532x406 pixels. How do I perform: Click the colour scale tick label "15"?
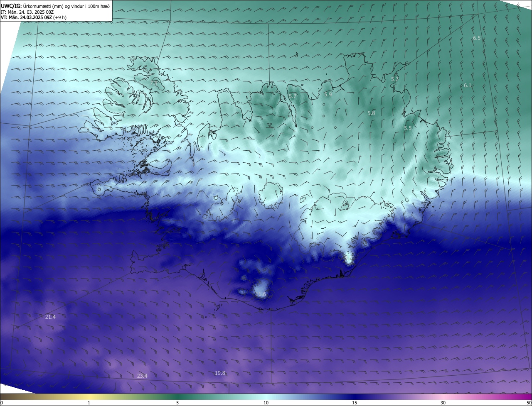355,403
